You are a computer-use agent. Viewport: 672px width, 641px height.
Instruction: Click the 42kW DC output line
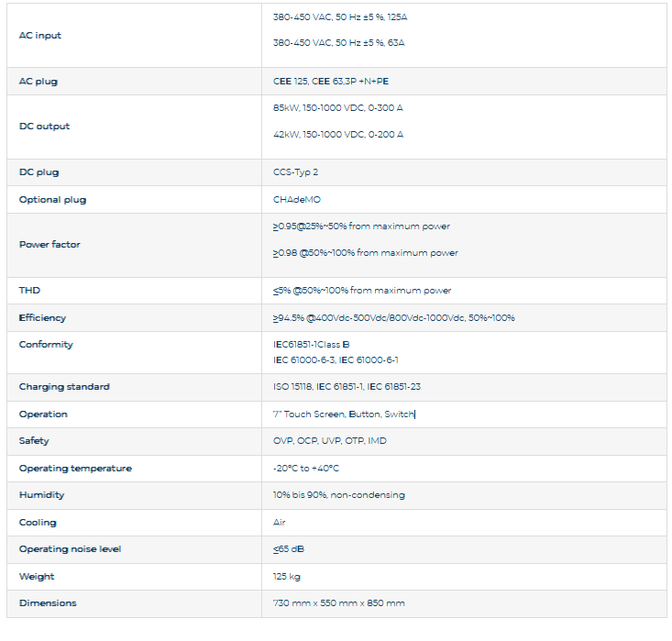(337, 135)
